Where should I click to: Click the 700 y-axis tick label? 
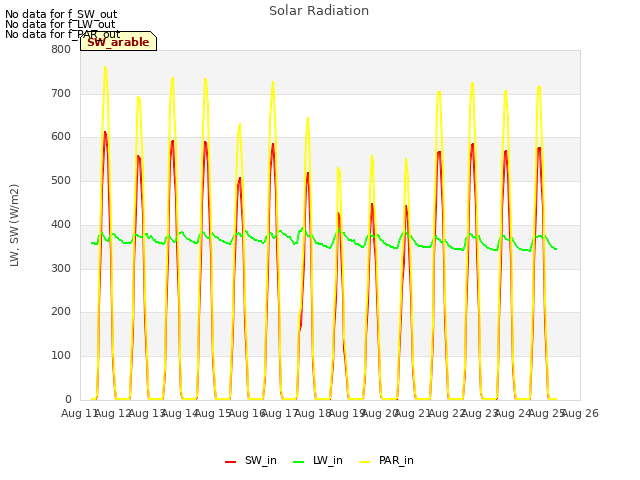click(61, 93)
